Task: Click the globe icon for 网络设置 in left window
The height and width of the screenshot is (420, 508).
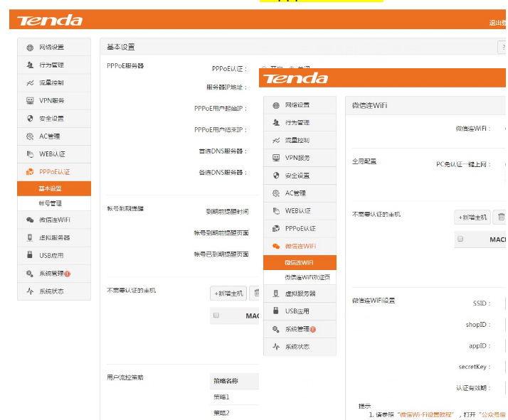Action: pos(30,48)
